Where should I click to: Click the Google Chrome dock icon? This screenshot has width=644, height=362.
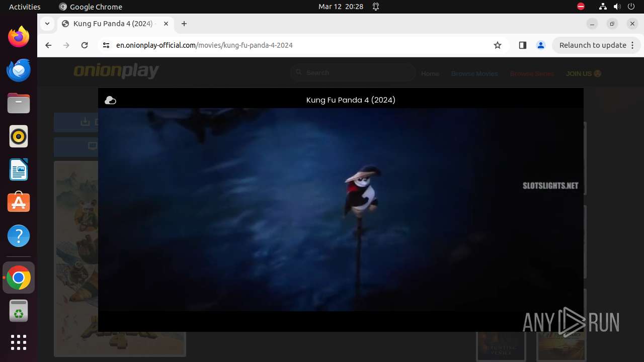coord(19,278)
